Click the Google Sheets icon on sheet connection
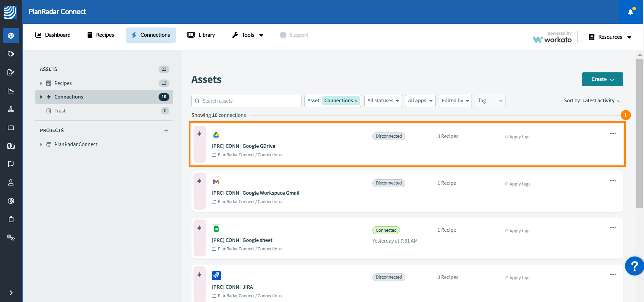Image resolution: width=644 pixels, height=302 pixels. [x=216, y=229]
